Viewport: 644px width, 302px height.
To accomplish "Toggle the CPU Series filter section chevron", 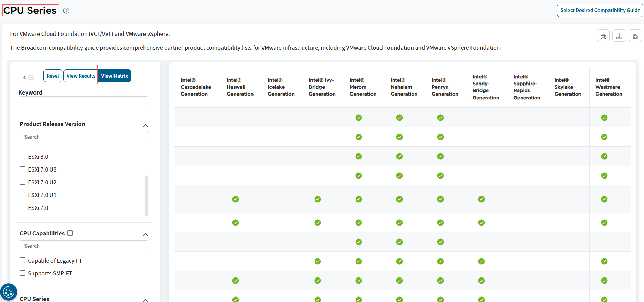I will [146, 300].
